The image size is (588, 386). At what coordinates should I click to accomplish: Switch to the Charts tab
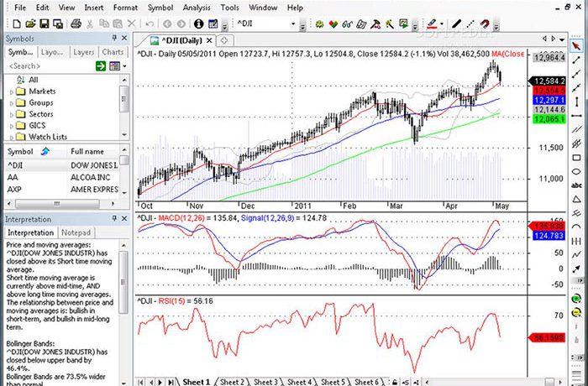(x=113, y=52)
